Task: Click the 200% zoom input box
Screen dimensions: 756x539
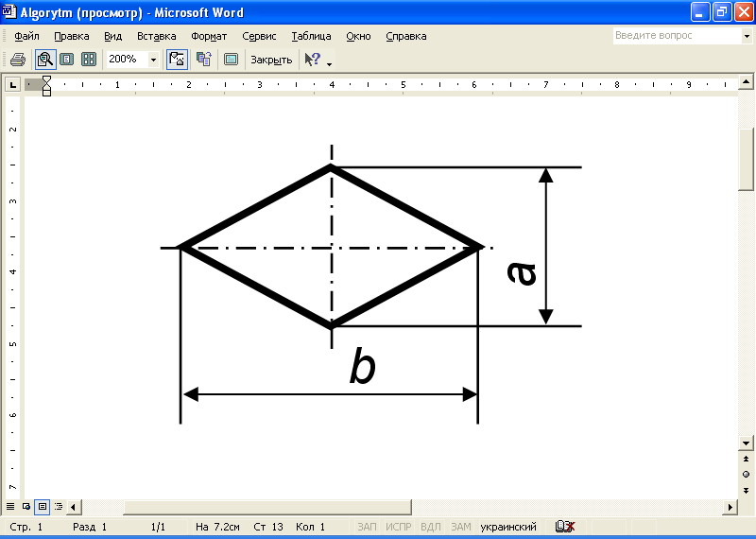Action: 127,60
